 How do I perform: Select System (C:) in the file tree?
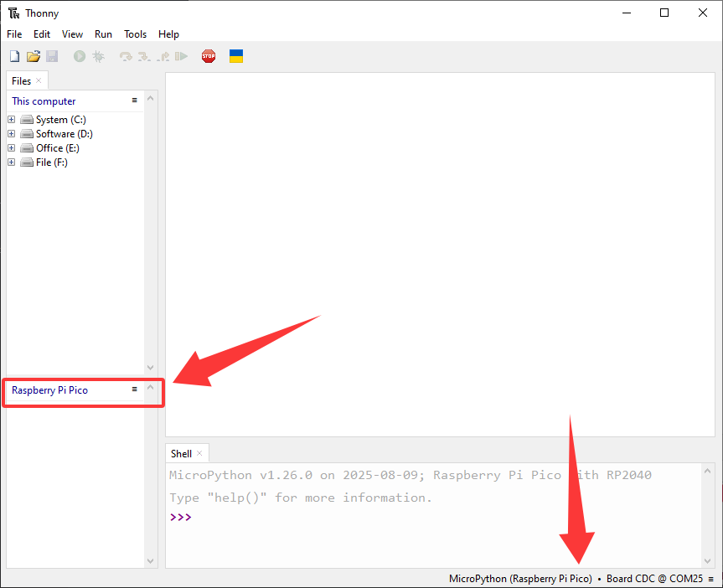click(61, 120)
